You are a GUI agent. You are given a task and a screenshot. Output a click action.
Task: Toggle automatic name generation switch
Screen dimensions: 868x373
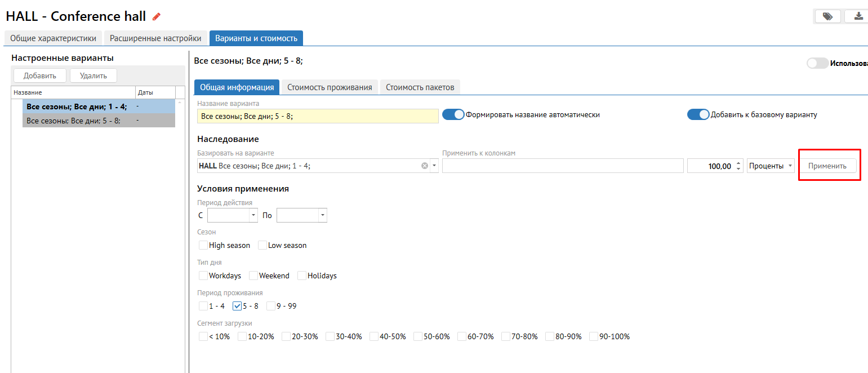click(453, 114)
